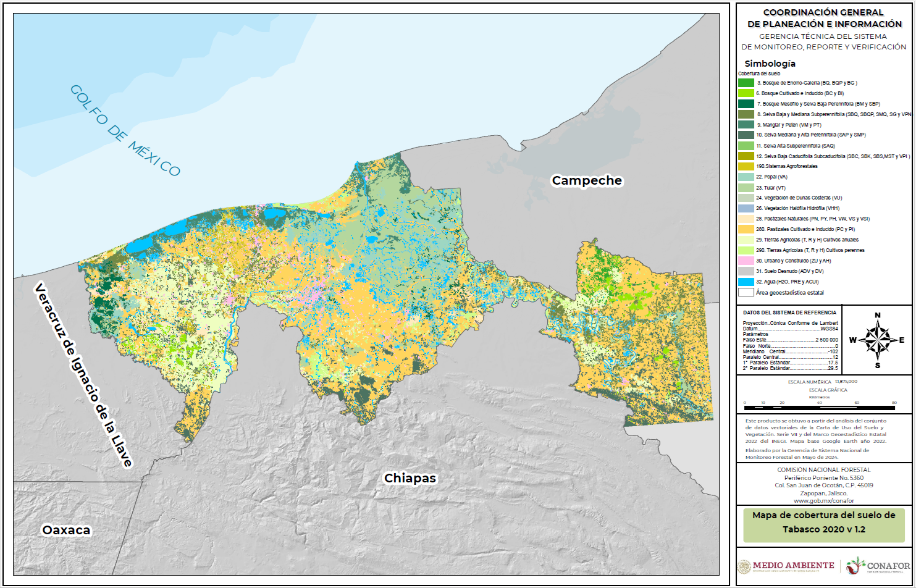This screenshot has width=916, height=588.
Task: Click the Medio Ambiente government logo
Action: (786, 566)
